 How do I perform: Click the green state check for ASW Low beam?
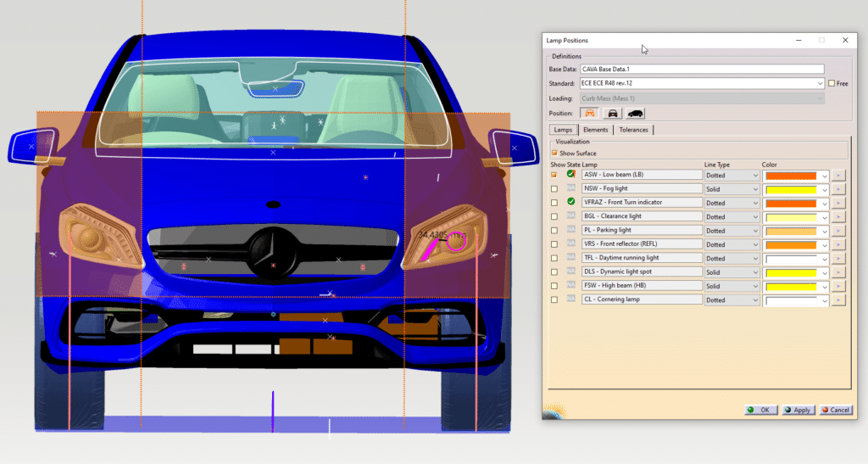(x=570, y=174)
